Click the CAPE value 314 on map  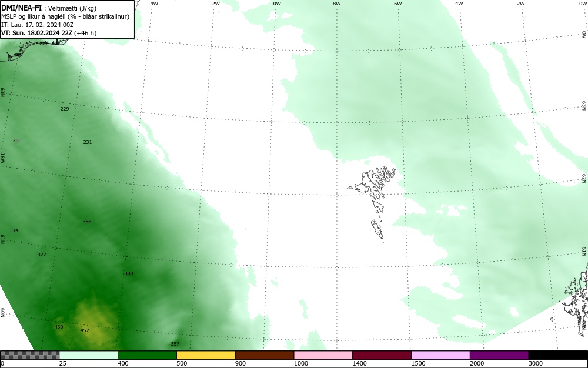[x=14, y=230]
